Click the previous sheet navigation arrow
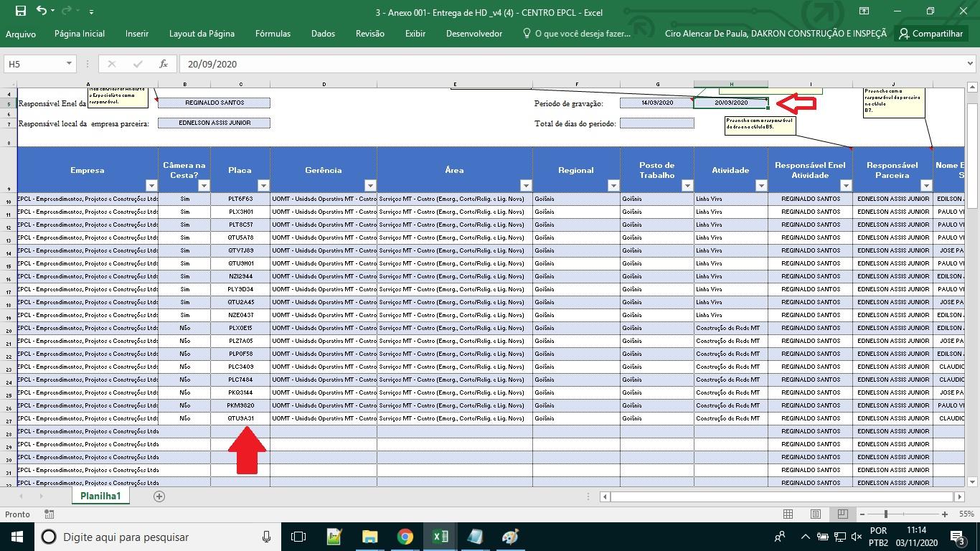 [22, 496]
